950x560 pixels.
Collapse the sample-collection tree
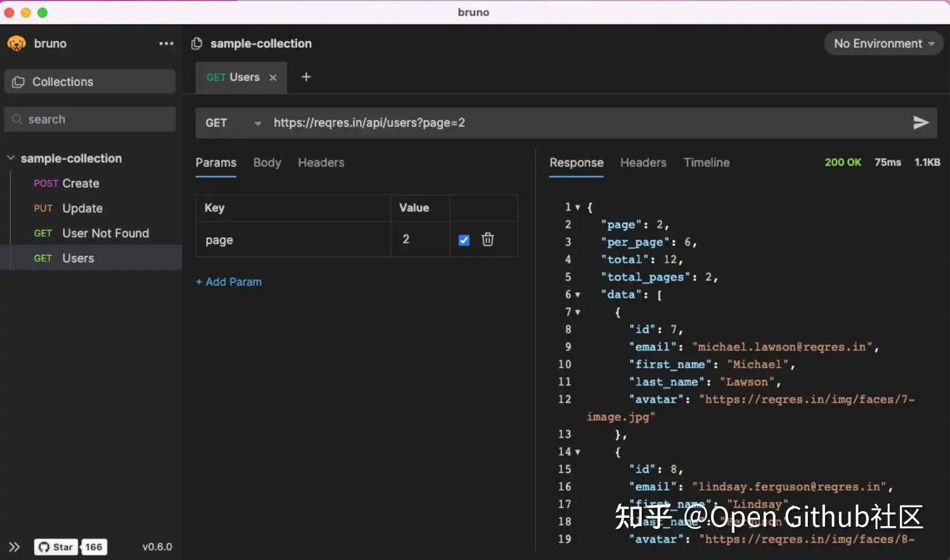click(x=11, y=158)
